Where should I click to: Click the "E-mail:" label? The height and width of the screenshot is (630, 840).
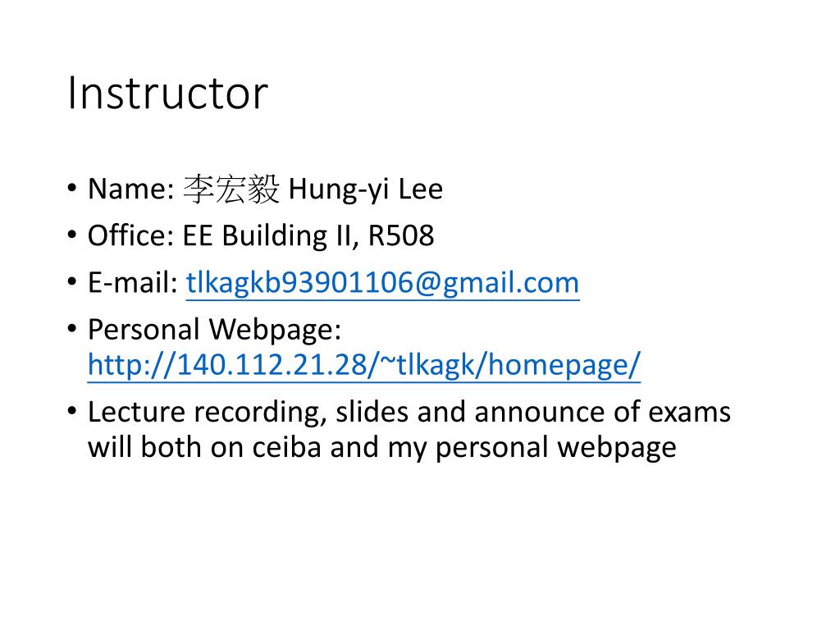[133, 282]
